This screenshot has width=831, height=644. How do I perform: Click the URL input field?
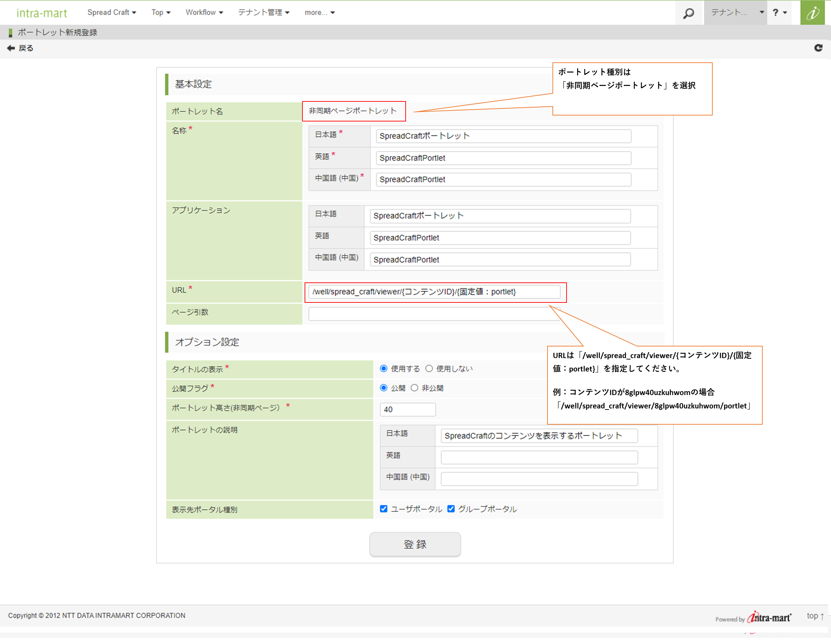click(x=434, y=292)
